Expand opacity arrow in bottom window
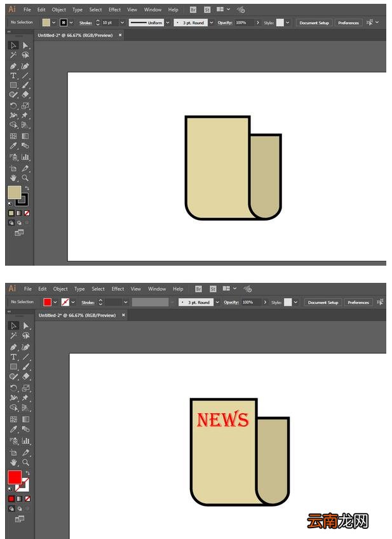 tap(265, 302)
